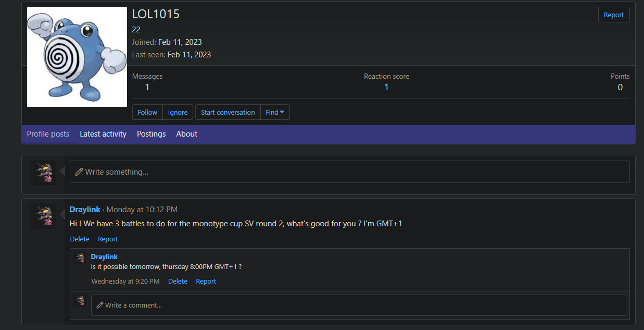
Task: Click the Write a comment input field
Action: tap(359, 305)
